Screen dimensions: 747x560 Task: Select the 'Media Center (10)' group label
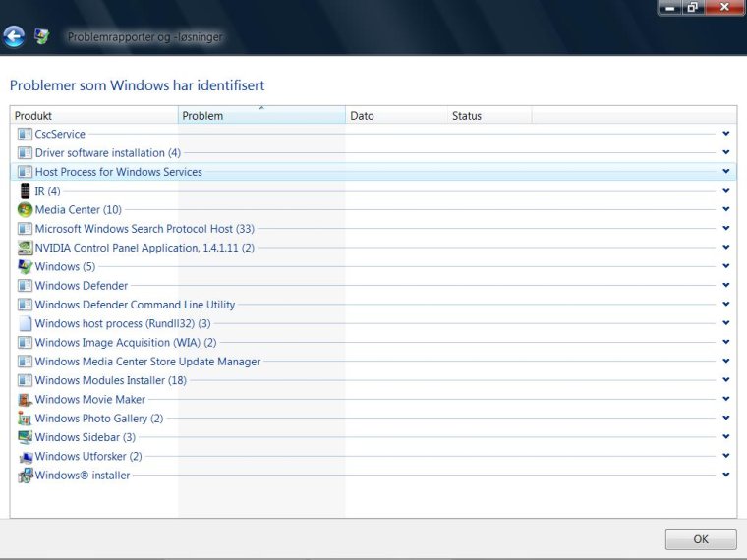[79, 210]
